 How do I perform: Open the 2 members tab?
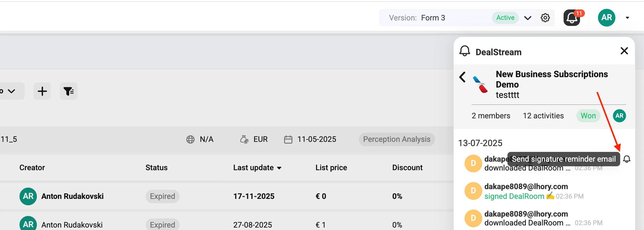(x=491, y=116)
